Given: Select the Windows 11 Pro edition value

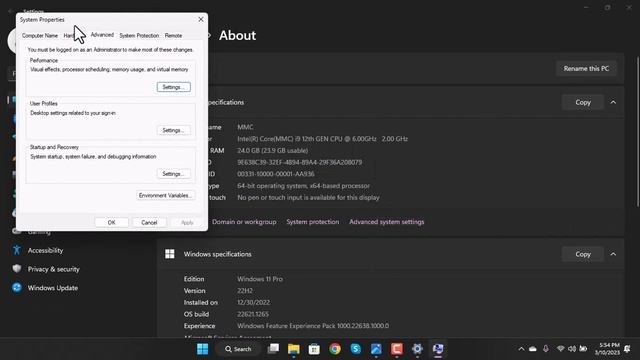Looking at the screenshot, I should pyautogui.click(x=260, y=279).
